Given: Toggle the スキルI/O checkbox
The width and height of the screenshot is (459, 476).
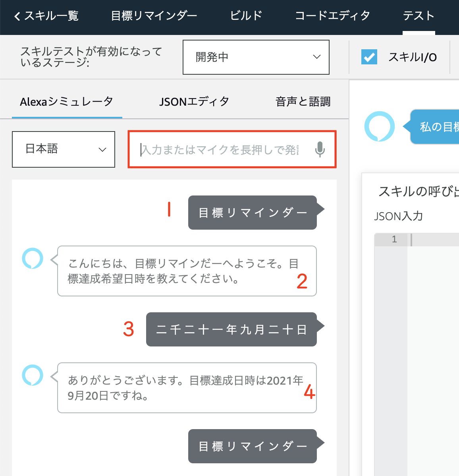Looking at the screenshot, I should [369, 57].
